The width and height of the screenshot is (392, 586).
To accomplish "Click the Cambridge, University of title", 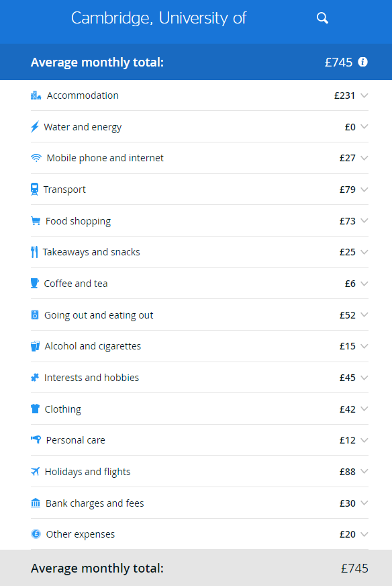I will click(158, 18).
